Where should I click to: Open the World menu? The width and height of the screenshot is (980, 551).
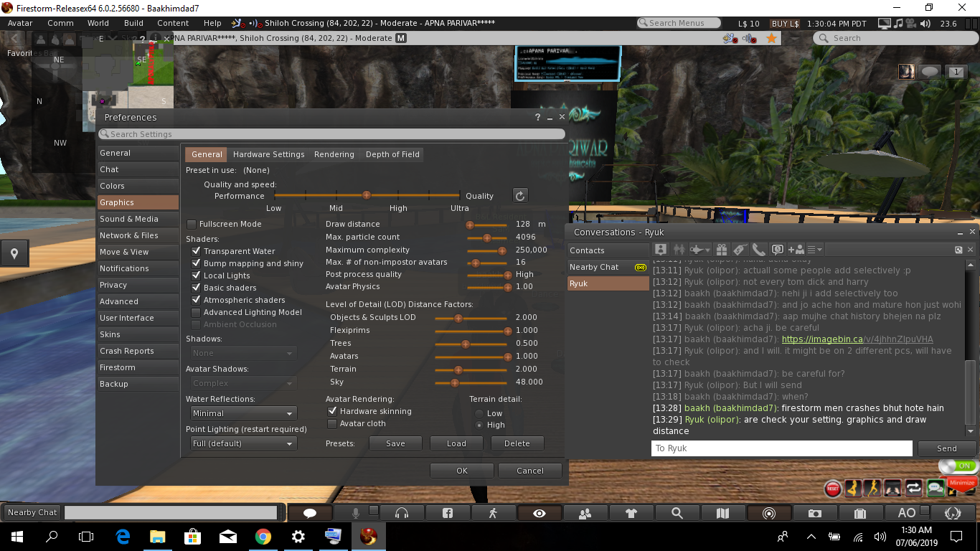(x=98, y=23)
